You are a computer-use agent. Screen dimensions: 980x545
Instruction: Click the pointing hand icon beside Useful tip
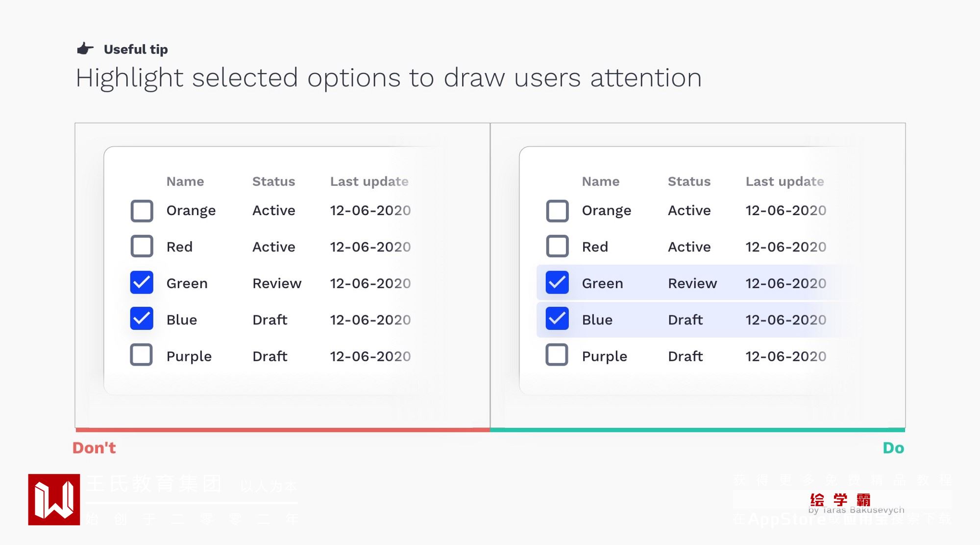point(85,49)
